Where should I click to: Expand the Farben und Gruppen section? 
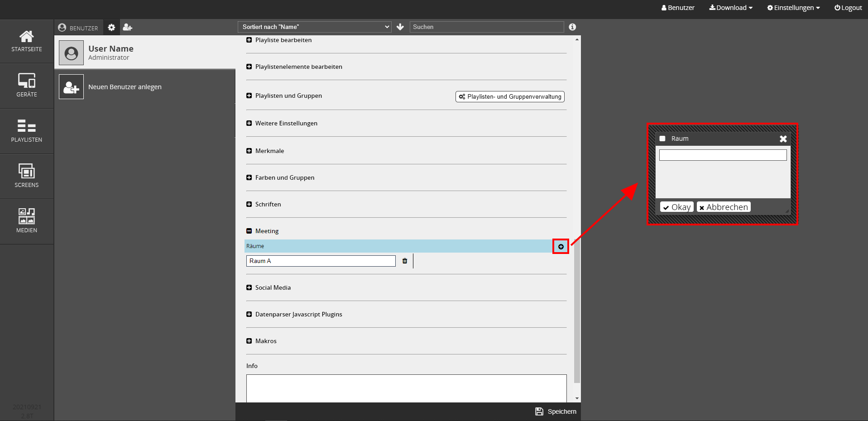click(x=249, y=177)
